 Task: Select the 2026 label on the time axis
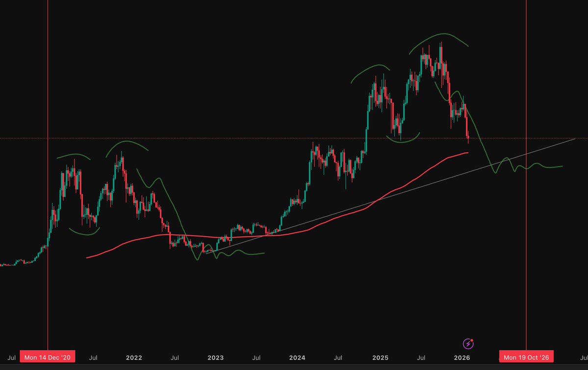(462, 358)
